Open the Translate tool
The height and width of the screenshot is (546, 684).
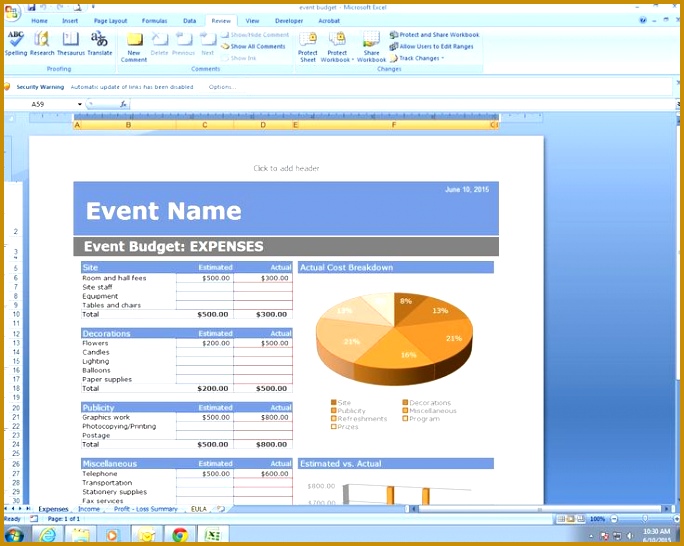[99, 44]
